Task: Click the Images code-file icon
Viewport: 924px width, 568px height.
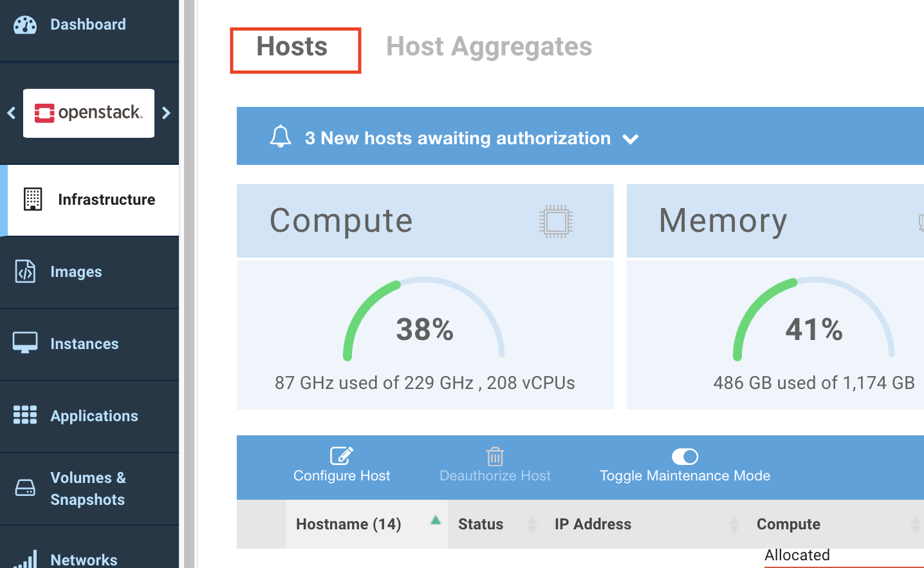Action: [25, 272]
